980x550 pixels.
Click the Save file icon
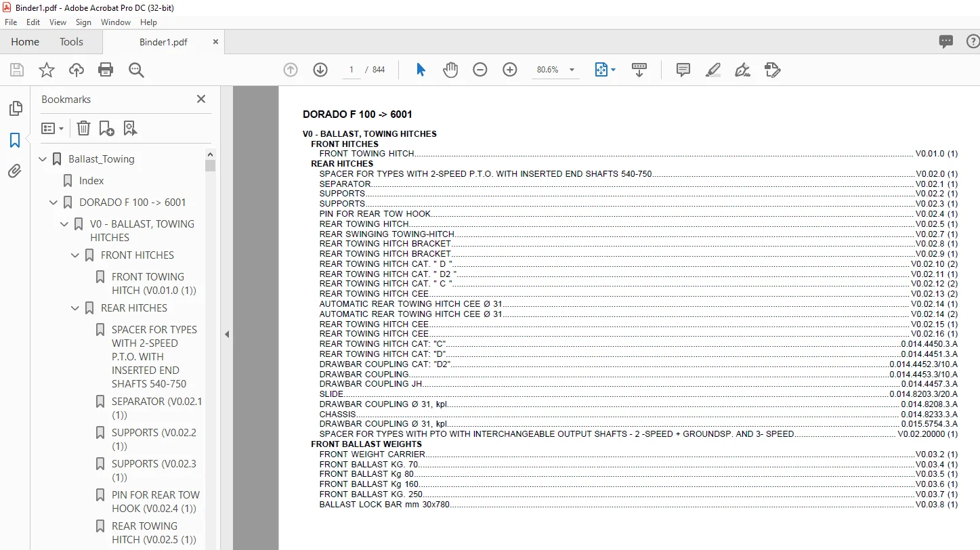coord(17,70)
